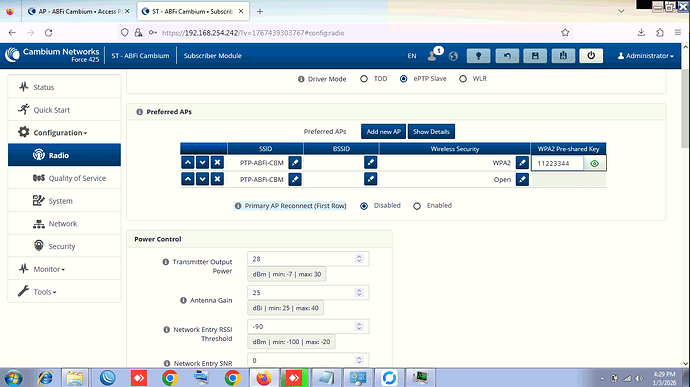Click the power reboot button in header
The height and width of the screenshot is (387, 690).
pos(591,55)
